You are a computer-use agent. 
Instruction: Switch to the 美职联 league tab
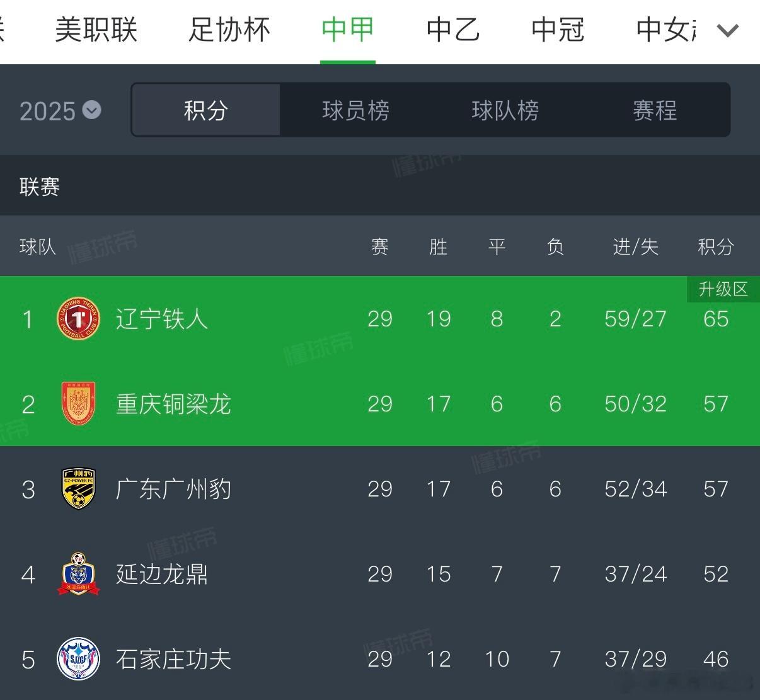point(96,30)
